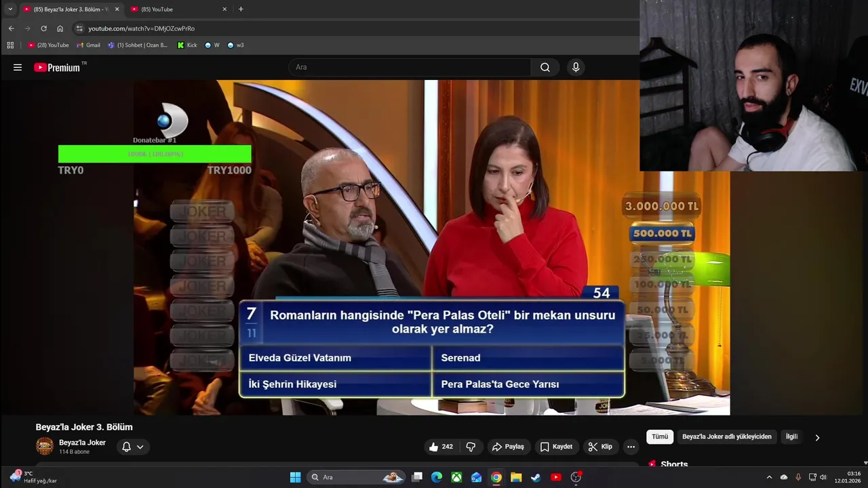Open Beyaz'la Joker channel avatar
This screenshot has height=488, width=868.
pos(45,446)
